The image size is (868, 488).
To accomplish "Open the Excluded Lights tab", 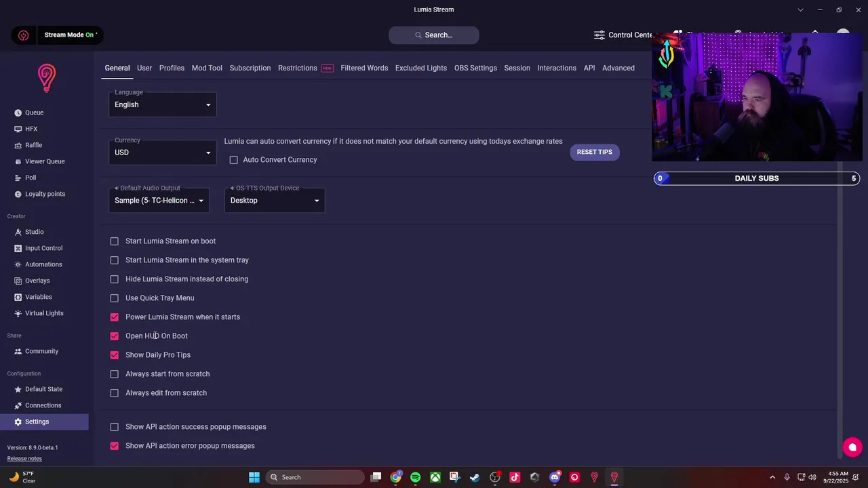I will click(x=421, y=68).
